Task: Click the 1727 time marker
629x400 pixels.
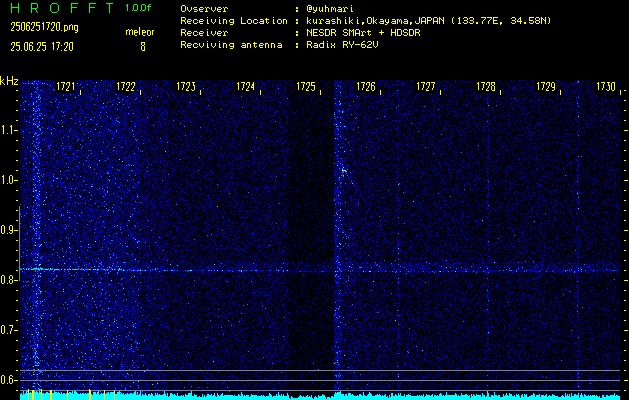Action: 426,87
